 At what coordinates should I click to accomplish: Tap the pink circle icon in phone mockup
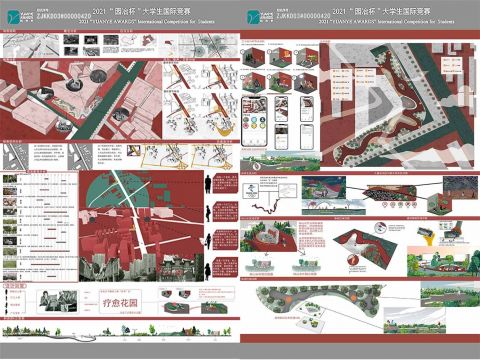pos(246,126)
